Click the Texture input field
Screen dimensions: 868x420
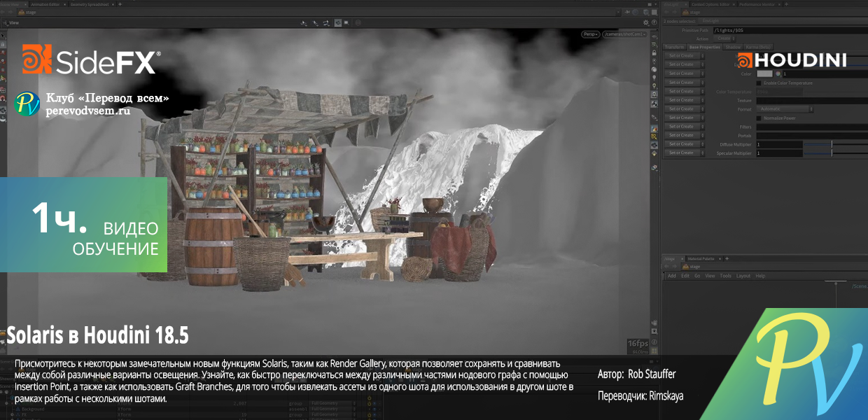click(812, 100)
